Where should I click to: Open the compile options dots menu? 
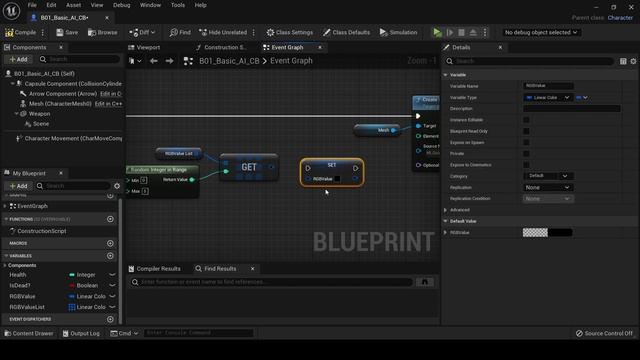pyautogui.click(x=42, y=32)
